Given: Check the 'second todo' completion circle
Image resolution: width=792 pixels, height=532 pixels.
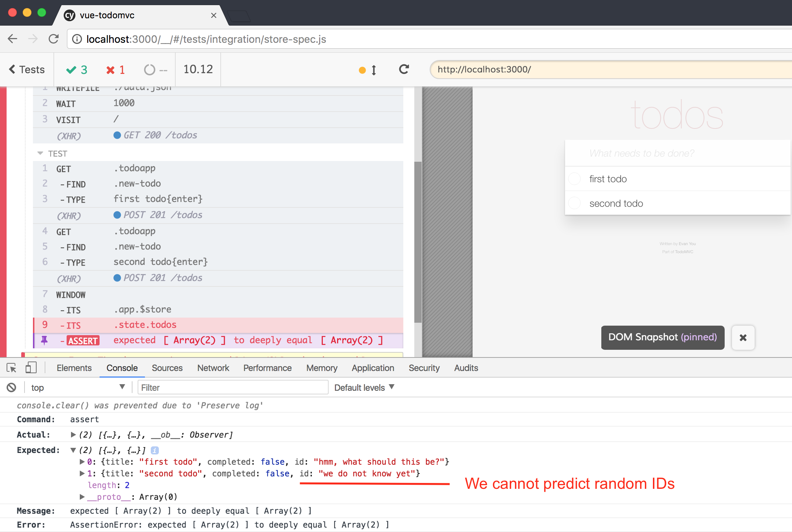Looking at the screenshot, I should click(575, 203).
